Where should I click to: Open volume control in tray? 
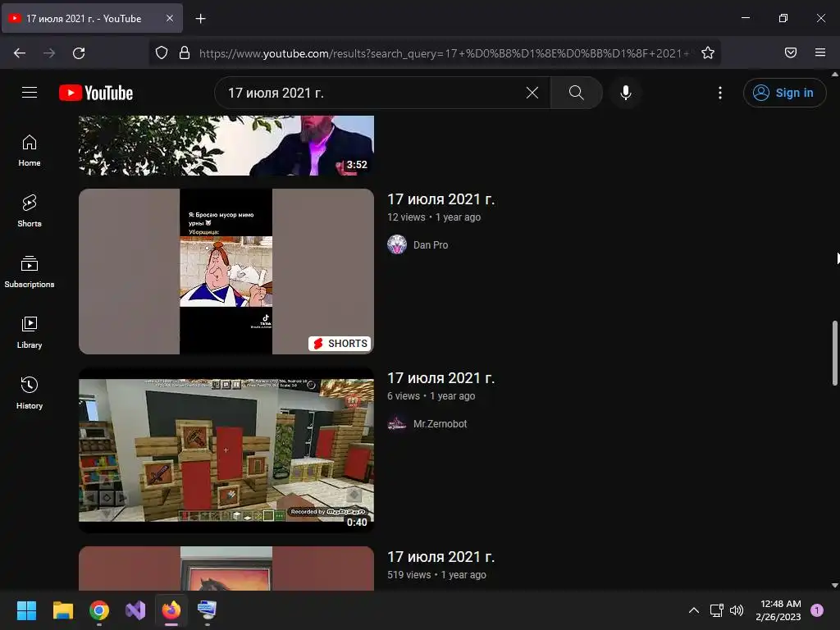point(737,610)
